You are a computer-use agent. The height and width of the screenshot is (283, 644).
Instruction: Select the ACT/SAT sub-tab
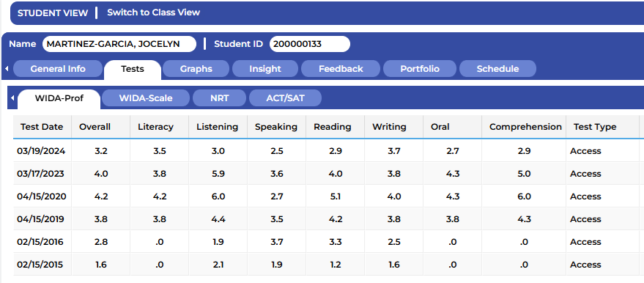click(x=286, y=98)
